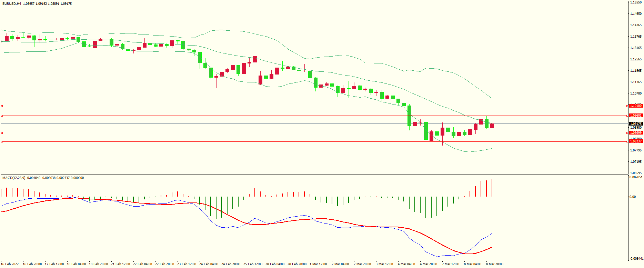Select left handle of the 1.08237 line
The width and height of the screenshot is (644, 268).
click(2, 141)
